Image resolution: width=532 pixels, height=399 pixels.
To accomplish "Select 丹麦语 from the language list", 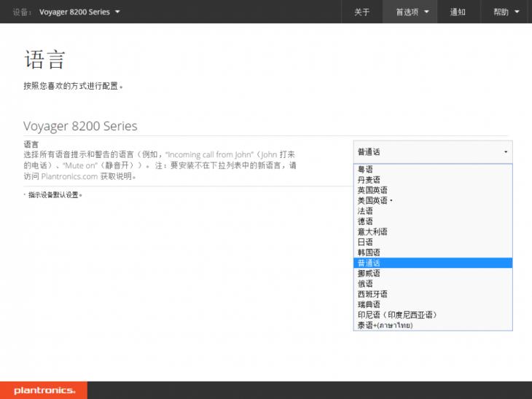I will pos(433,180).
